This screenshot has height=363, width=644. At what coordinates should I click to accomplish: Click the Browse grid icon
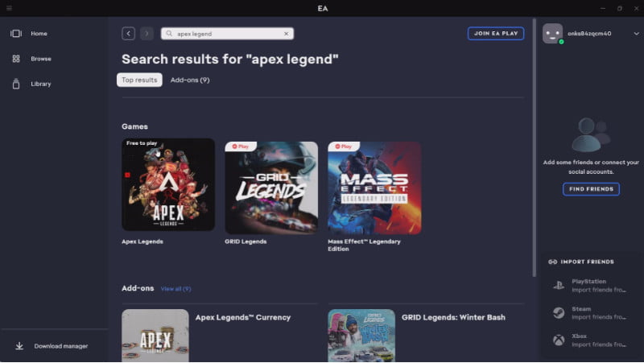coord(16,59)
